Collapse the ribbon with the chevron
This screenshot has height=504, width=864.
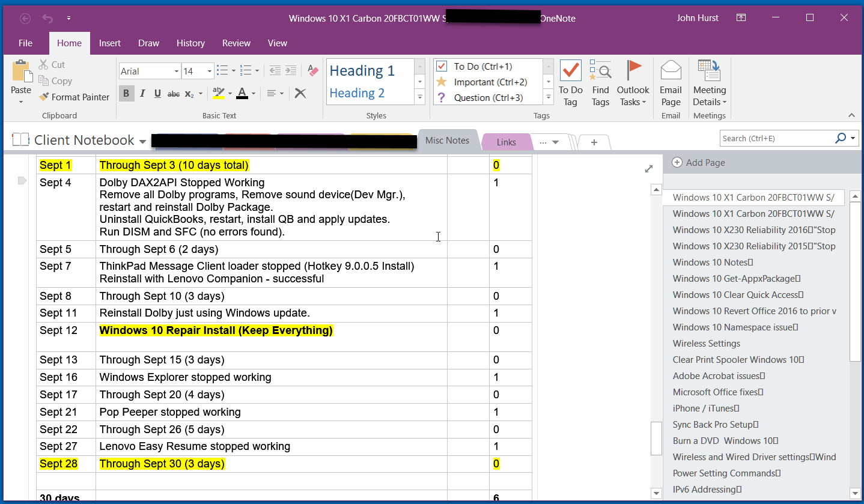[851, 115]
